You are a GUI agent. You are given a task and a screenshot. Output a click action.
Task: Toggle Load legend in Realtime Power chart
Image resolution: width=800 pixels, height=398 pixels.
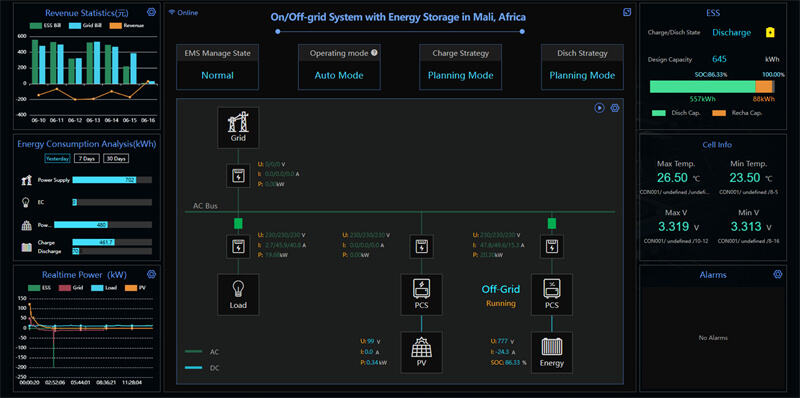105,288
